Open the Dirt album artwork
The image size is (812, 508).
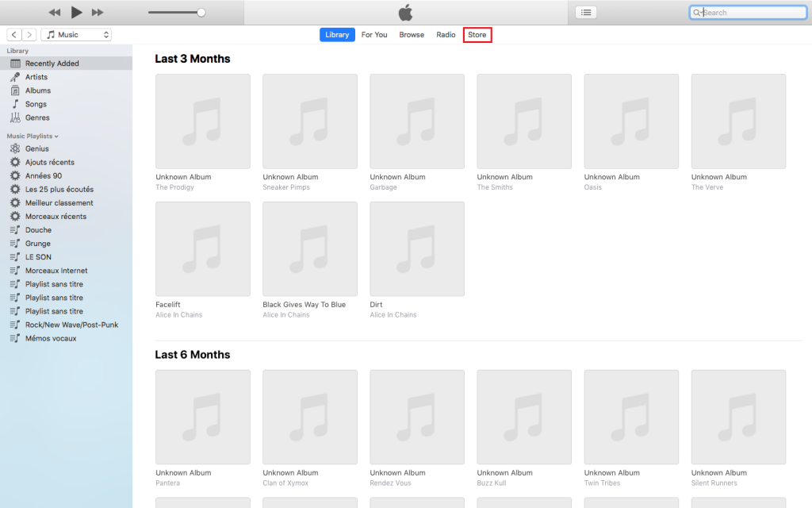(x=417, y=248)
